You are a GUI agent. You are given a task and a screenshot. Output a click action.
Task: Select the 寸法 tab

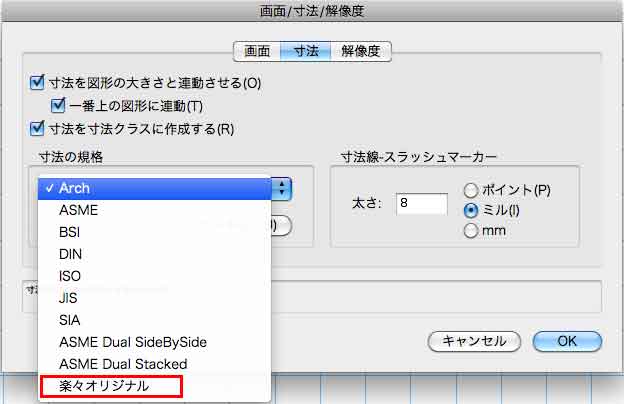(x=300, y=51)
